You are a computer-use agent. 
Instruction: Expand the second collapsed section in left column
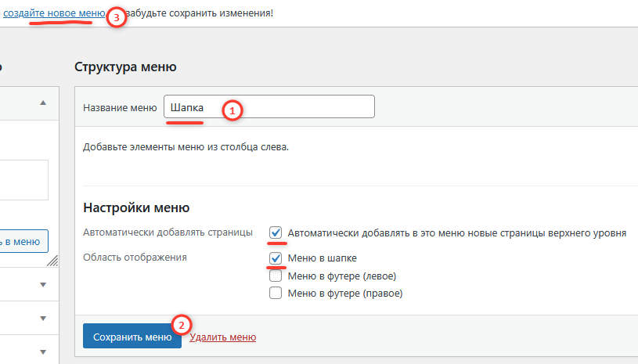pyautogui.click(x=43, y=318)
